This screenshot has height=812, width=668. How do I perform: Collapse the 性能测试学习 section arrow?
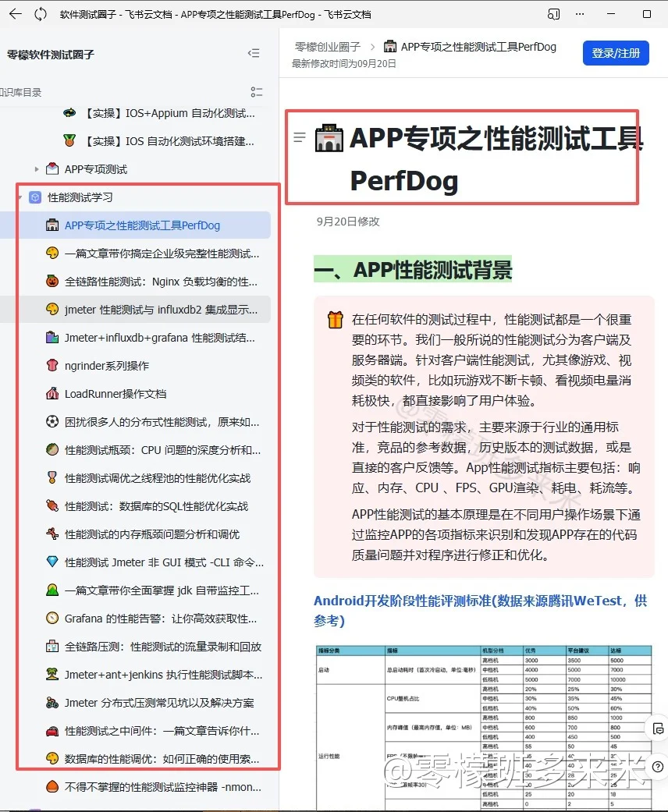[x=20, y=197]
